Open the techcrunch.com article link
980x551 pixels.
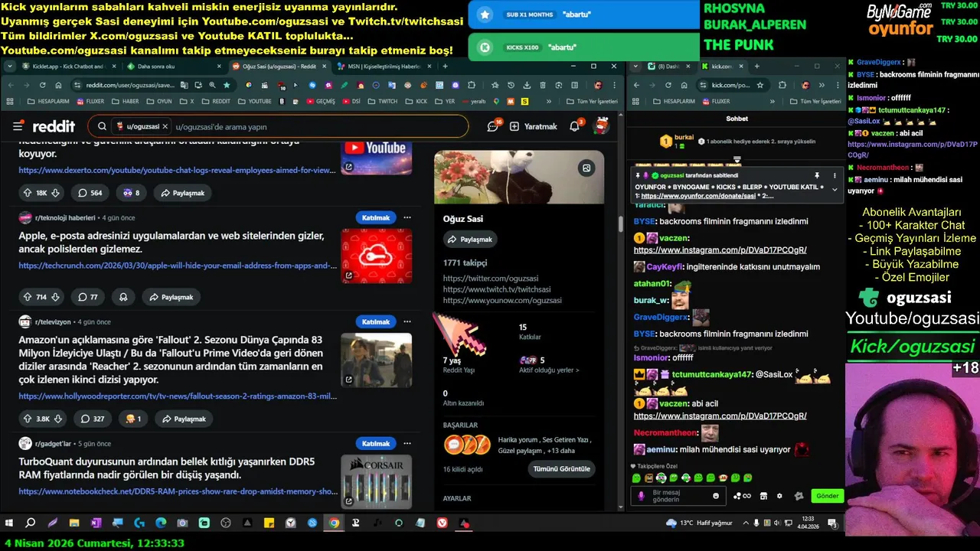(x=178, y=266)
